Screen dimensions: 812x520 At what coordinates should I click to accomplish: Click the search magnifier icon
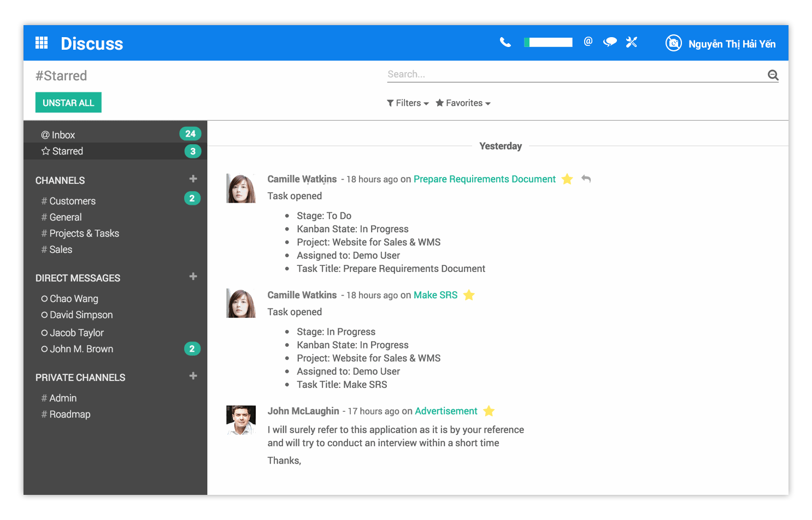click(x=773, y=75)
